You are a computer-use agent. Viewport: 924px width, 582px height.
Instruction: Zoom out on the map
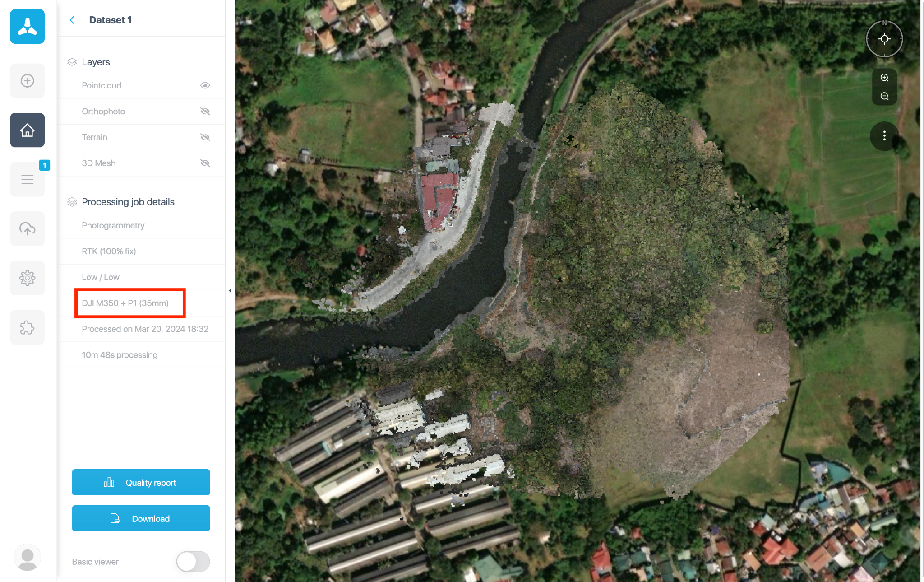tap(884, 96)
